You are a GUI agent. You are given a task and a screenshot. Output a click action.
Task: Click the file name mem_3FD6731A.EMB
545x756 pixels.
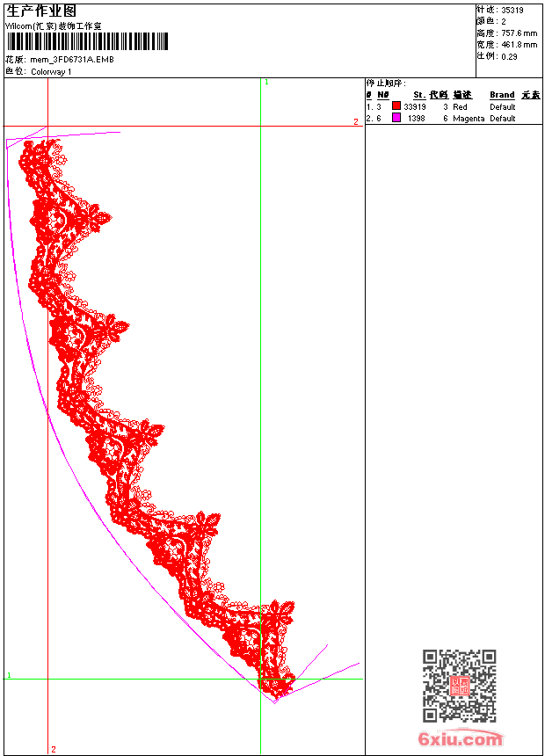[x=72, y=60]
